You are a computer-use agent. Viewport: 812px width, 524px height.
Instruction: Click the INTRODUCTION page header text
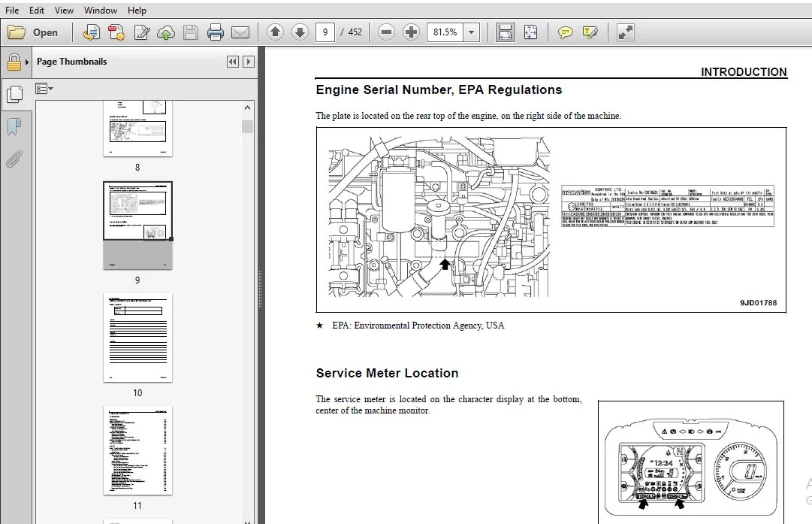[744, 72]
